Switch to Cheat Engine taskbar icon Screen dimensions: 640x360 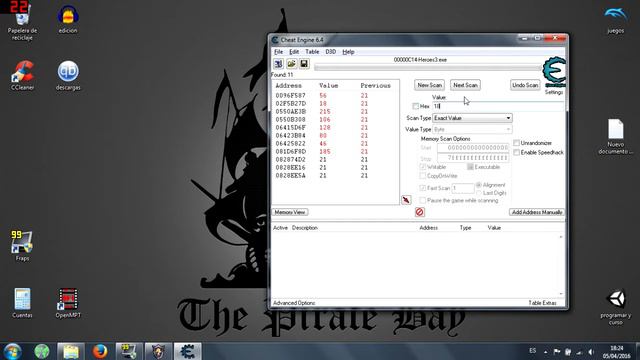coord(187,351)
